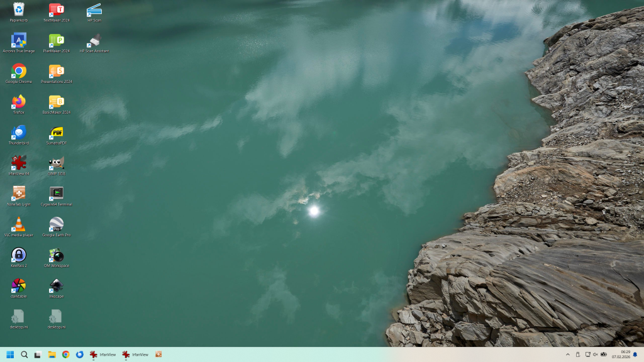The height and width of the screenshot is (362, 644).
Task: Select the Cygwin64 Terminal desktop icon
Action: pos(56,194)
